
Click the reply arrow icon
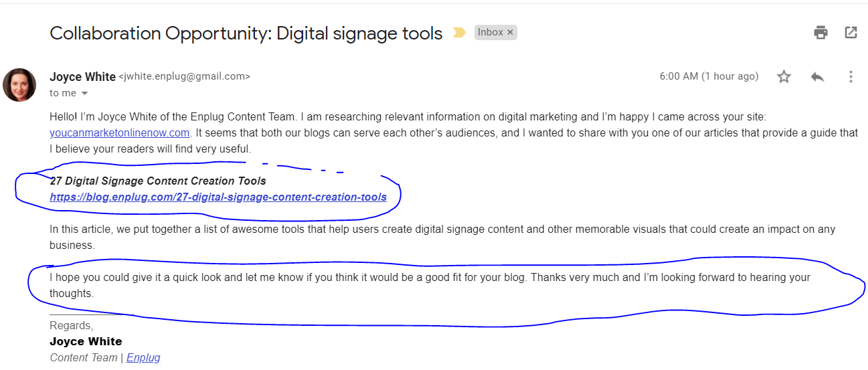817,77
